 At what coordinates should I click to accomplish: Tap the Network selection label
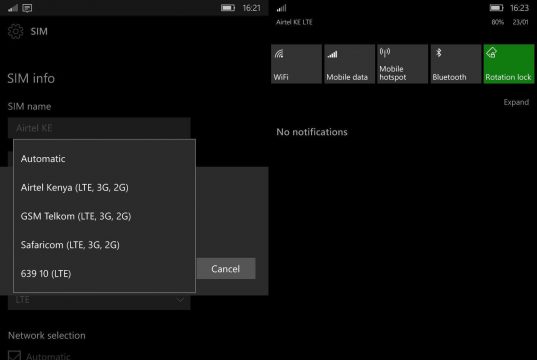pos(47,335)
